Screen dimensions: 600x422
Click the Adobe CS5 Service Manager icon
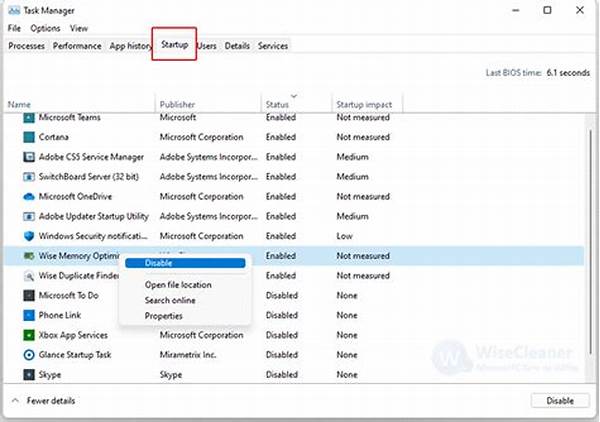(x=29, y=157)
